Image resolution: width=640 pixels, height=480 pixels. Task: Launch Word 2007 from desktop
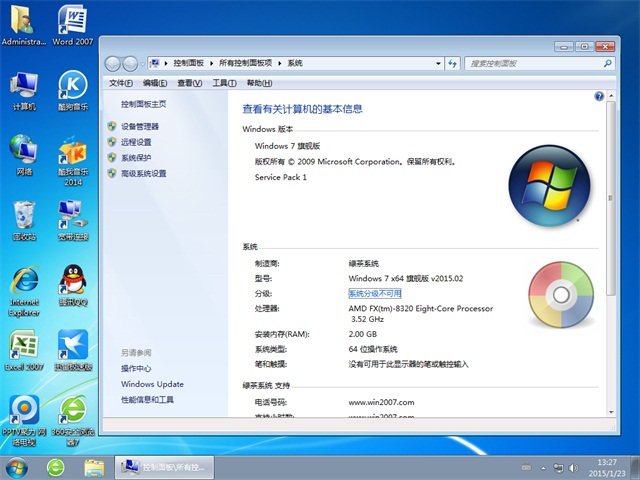pyautogui.click(x=72, y=25)
